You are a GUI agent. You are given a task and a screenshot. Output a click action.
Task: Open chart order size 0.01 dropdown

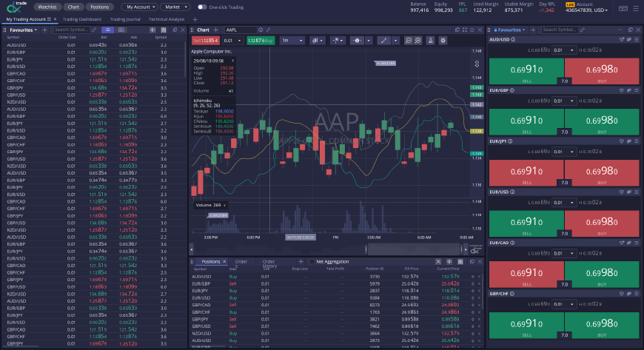point(233,41)
